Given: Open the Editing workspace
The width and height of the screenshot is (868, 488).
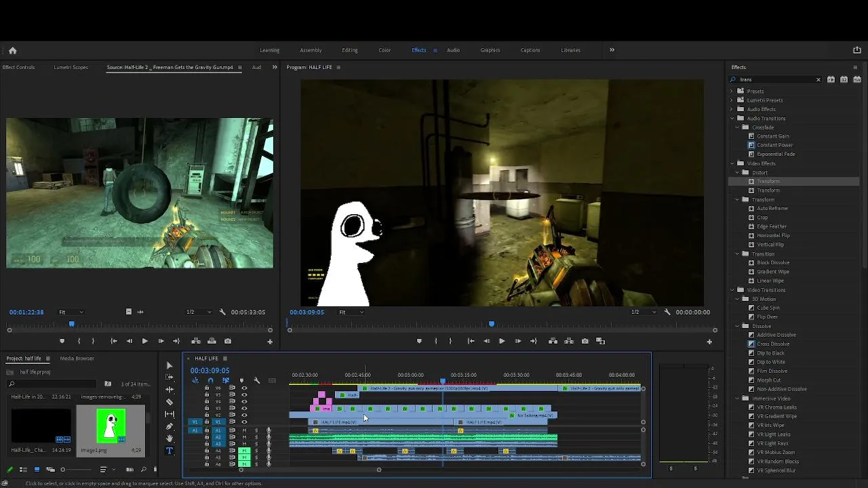Looking at the screenshot, I should 350,50.
